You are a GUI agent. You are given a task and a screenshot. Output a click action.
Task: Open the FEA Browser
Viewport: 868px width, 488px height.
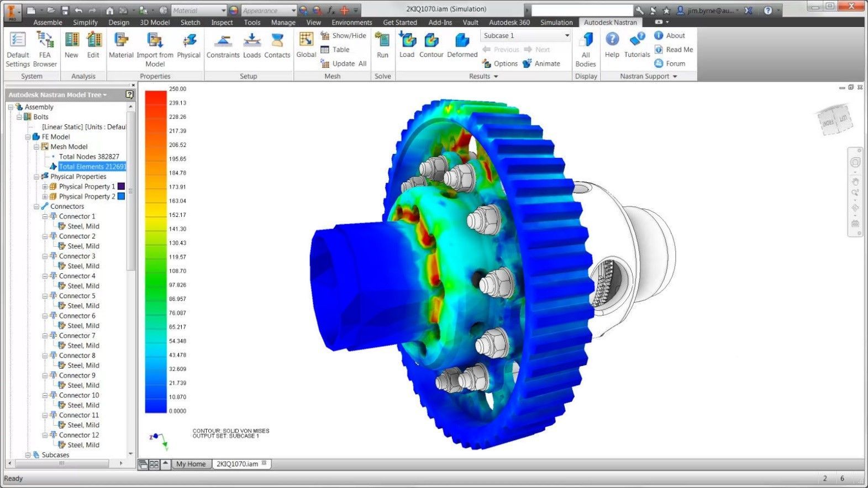point(45,49)
